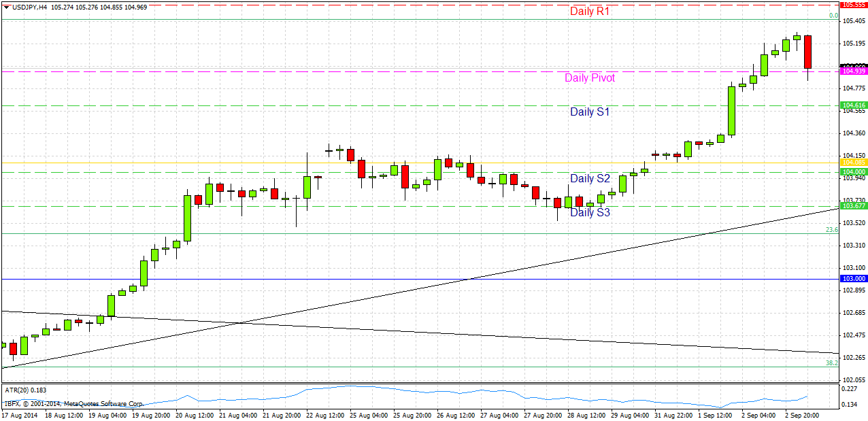This screenshot has height=421, width=868.
Task: Click the 23.6 Fibonacci level marker
Action: (831, 230)
